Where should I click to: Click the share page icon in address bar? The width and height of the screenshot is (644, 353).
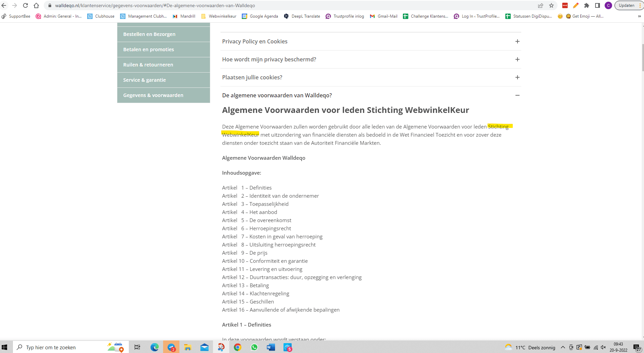coord(541,5)
